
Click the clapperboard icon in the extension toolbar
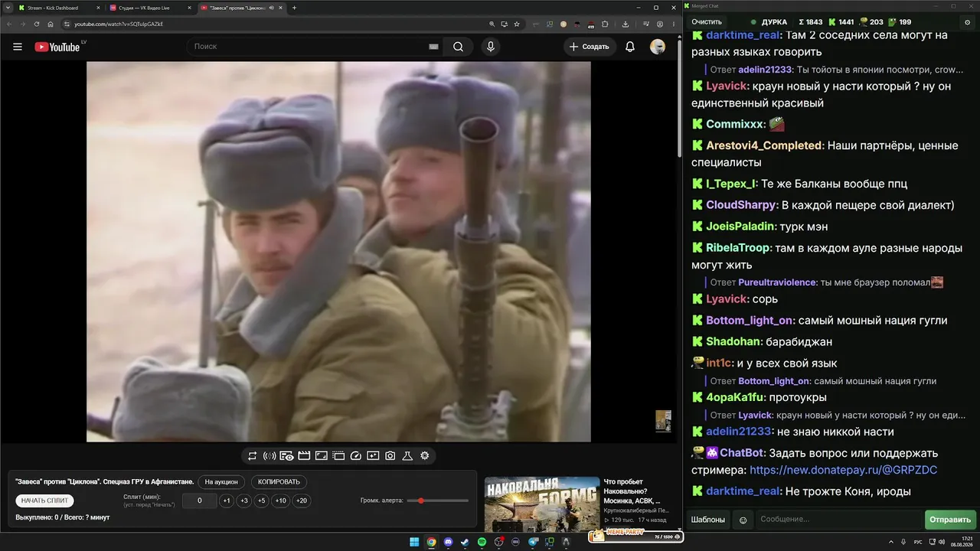304,456
